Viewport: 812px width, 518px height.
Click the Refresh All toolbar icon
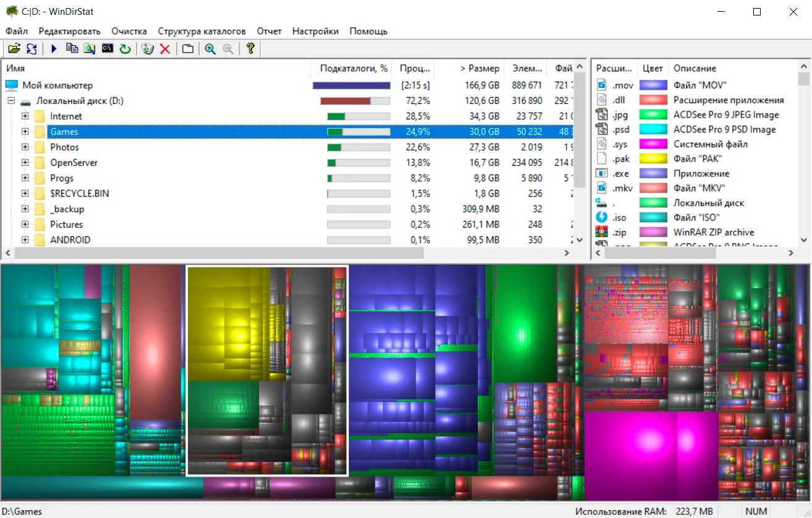click(x=32, y=48)
